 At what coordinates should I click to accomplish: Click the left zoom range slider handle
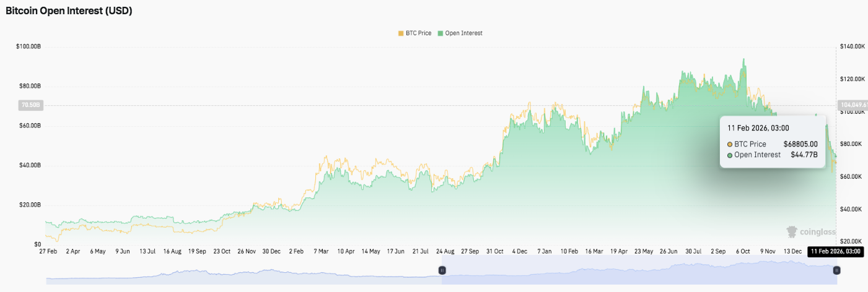[442, 270]
